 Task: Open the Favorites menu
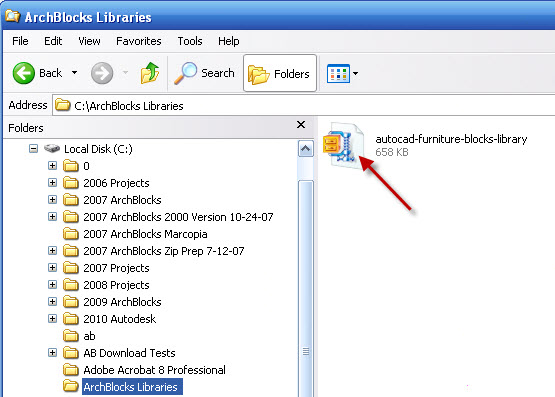pos(139,41)
